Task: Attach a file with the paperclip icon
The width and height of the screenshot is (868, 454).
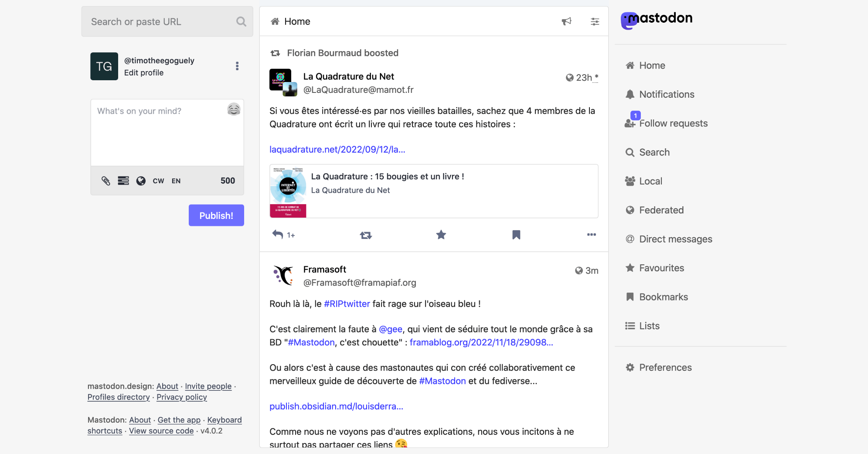Action: pos(106,181)
